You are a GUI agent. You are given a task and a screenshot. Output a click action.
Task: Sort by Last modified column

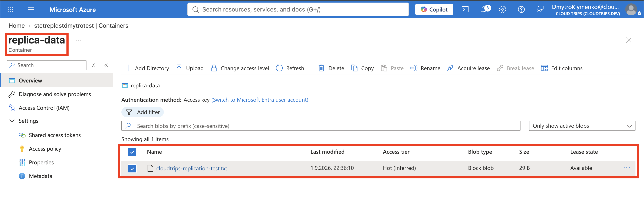[x=327, y=152]
